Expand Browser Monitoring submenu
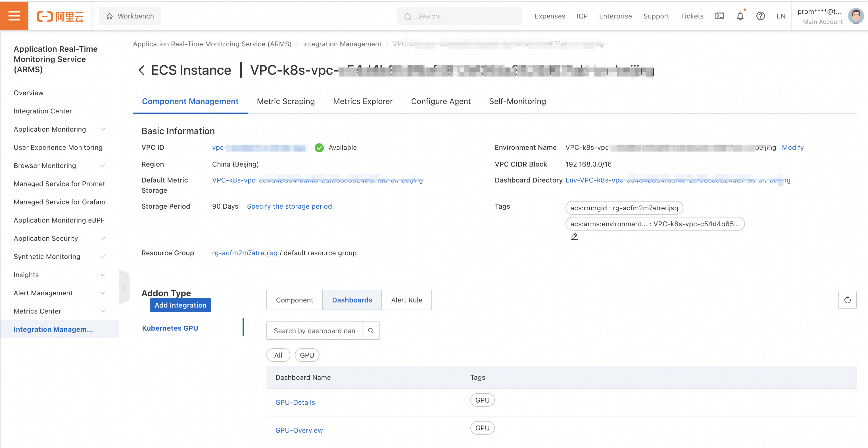The width and height of the screenshot is (868, 448). 103,166
